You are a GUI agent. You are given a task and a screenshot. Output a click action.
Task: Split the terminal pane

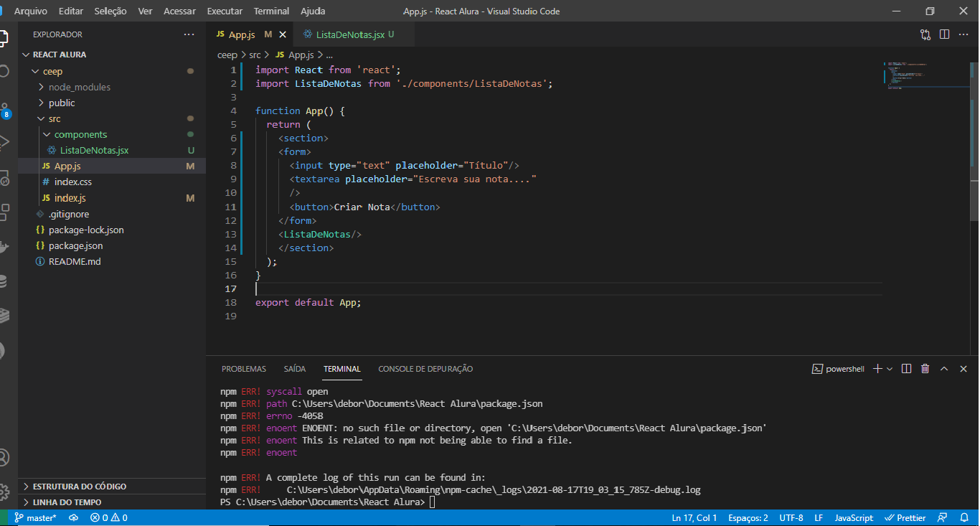coord(907,369)
